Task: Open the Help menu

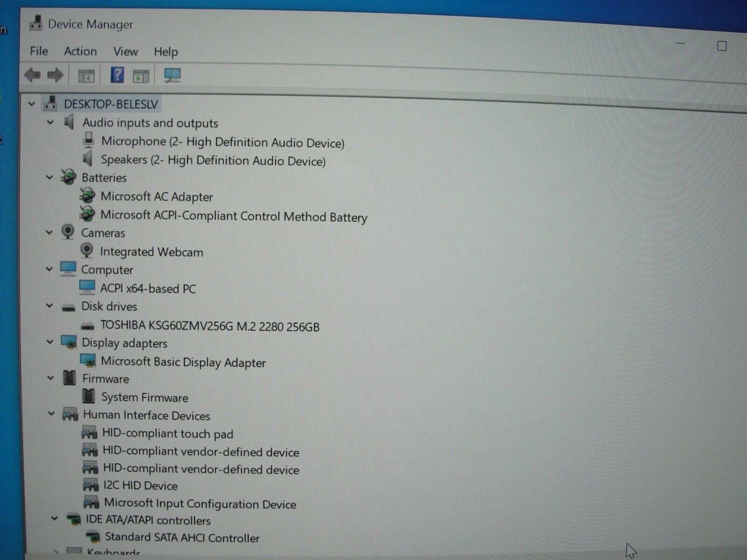Action: 166,52
